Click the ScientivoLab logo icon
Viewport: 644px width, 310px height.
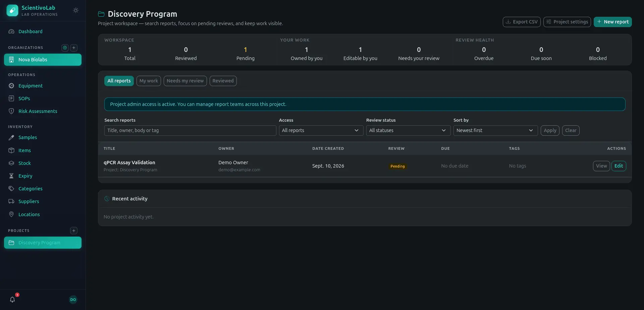coord(12,10)
